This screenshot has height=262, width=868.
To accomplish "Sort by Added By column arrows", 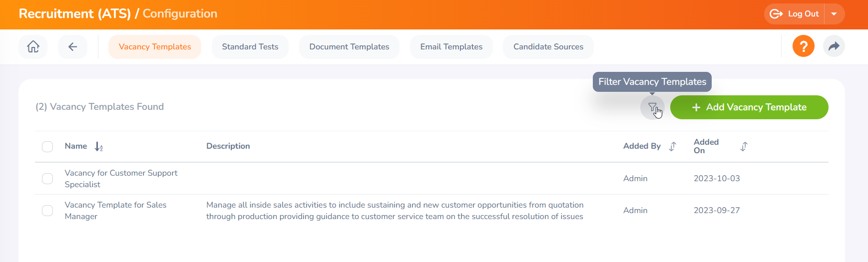I will [673, 146].
